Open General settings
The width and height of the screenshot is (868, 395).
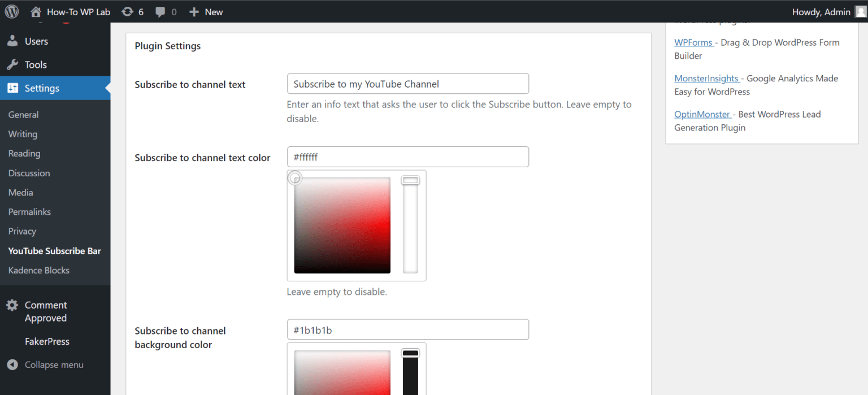pos(23,115)
